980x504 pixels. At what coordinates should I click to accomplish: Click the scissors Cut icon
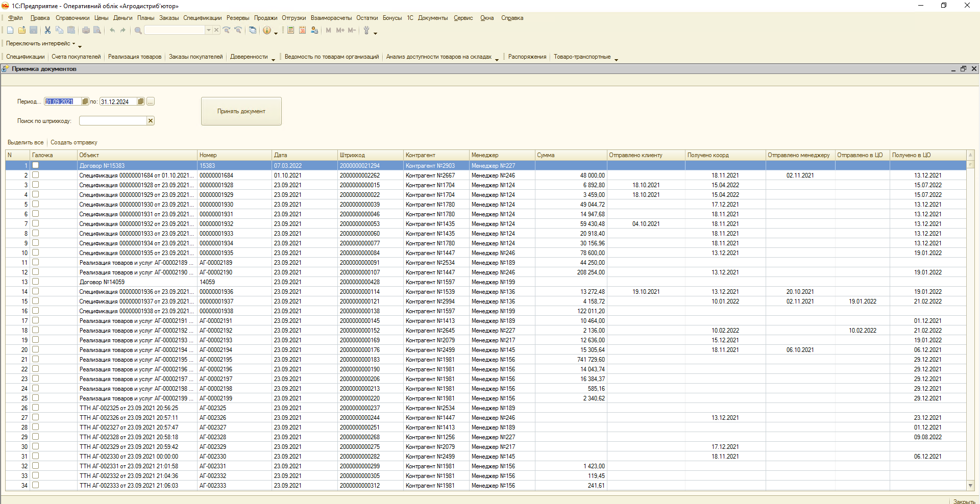pos(47,31)
